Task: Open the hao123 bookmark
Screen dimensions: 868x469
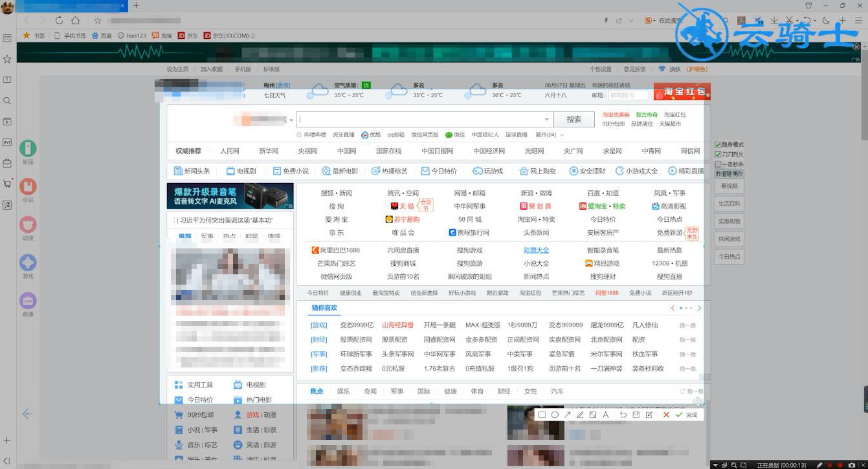Action: click(132, 36)
